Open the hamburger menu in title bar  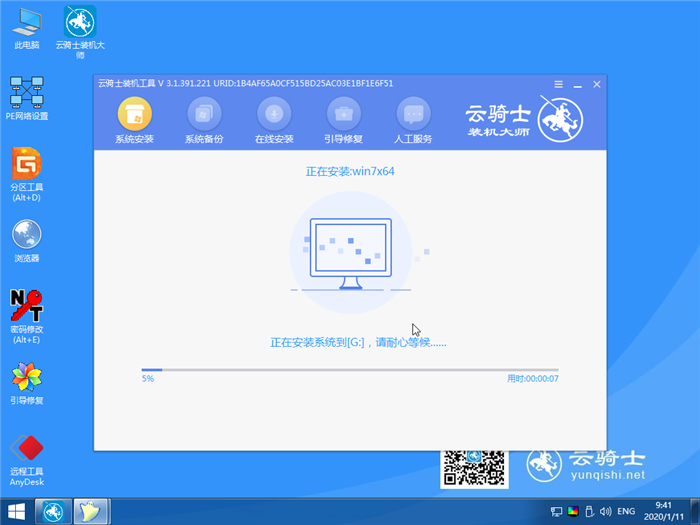[558, 84]
